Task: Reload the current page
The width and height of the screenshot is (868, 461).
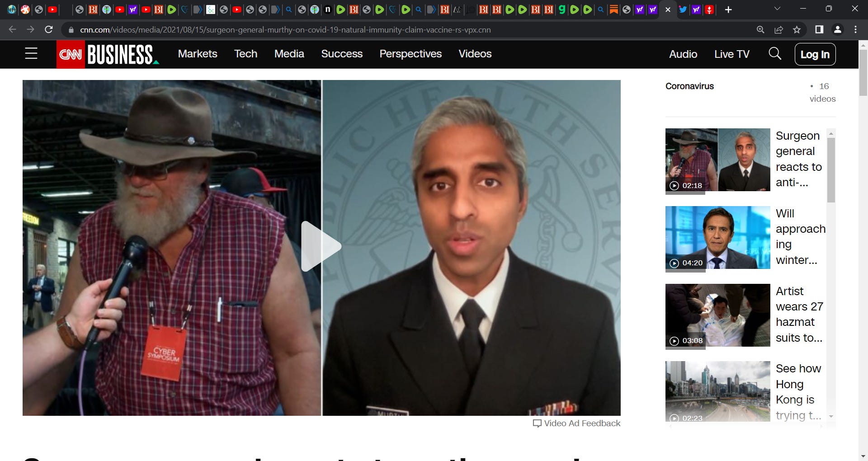Action: click(x=49, y=29)
